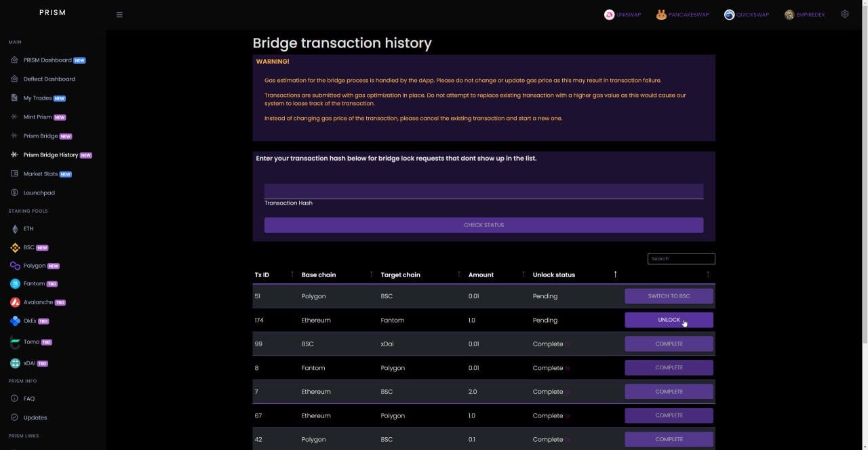868x450 pixels.
Task: Sort table by Unlock status column
Action: point(575,274)
